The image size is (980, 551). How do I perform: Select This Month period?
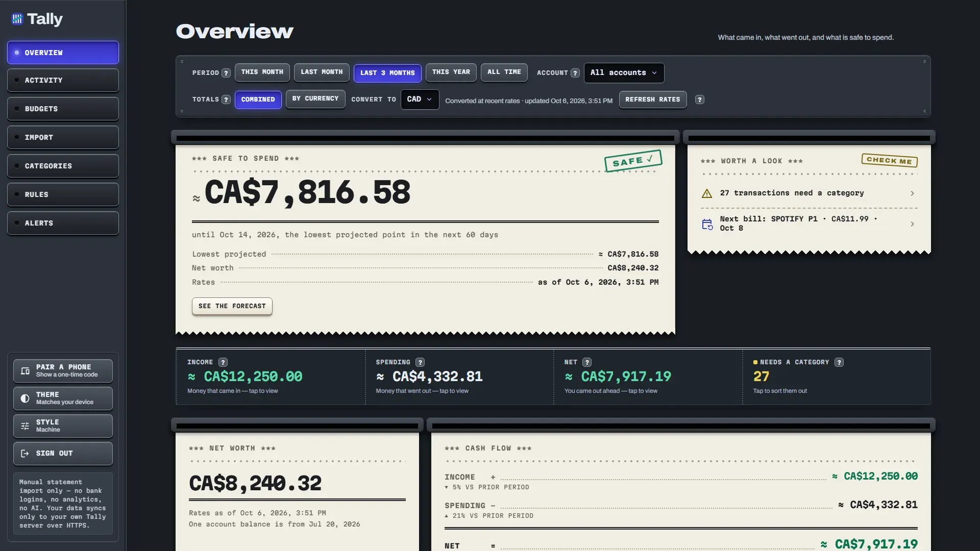[x=262, y=72]
